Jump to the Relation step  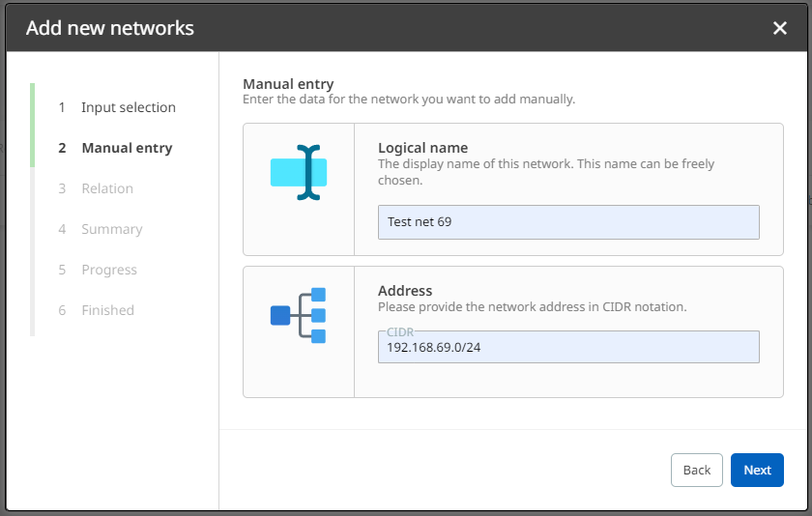(x=106, y=188)
